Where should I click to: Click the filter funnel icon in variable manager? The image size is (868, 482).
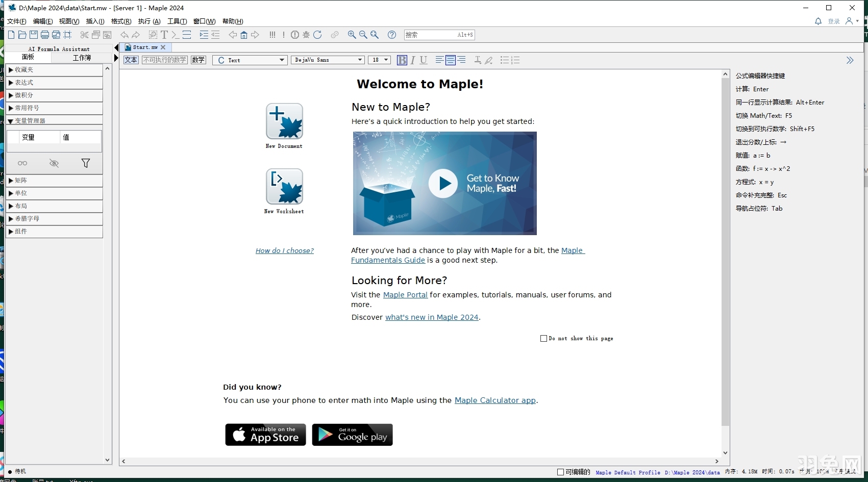(x=86, y=163)
